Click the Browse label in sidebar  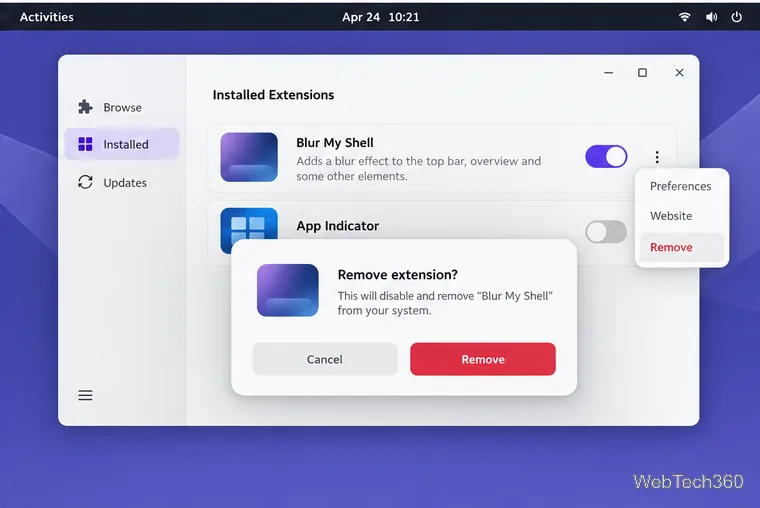click(x=123, y=108)
